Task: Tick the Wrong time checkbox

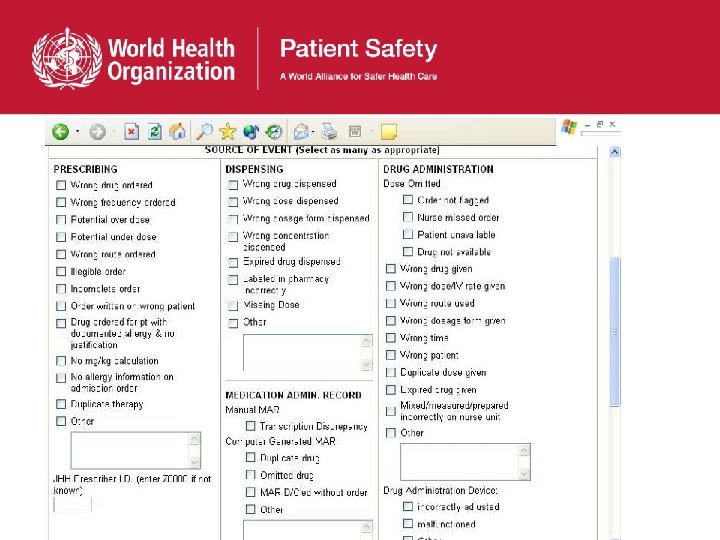Action: coord(391,338)
